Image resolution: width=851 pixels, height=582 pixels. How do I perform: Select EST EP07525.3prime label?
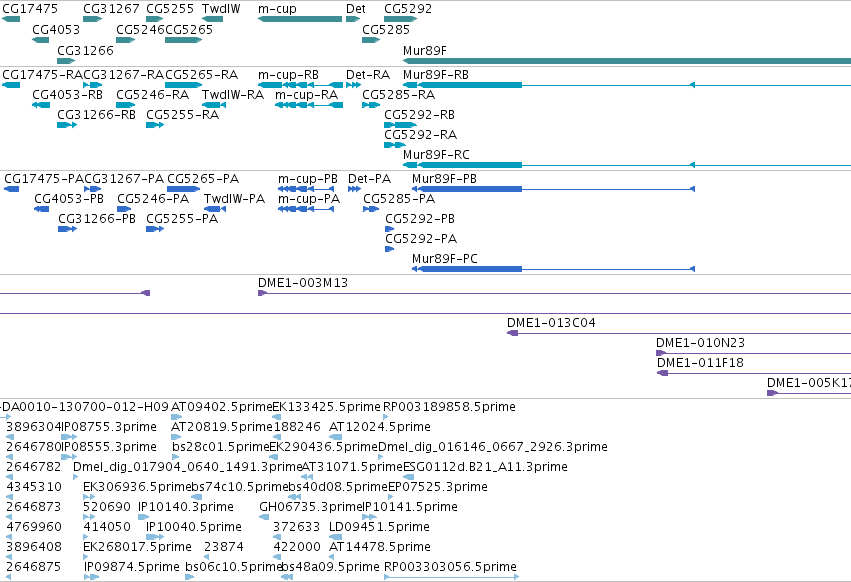[x=438, y=486]
